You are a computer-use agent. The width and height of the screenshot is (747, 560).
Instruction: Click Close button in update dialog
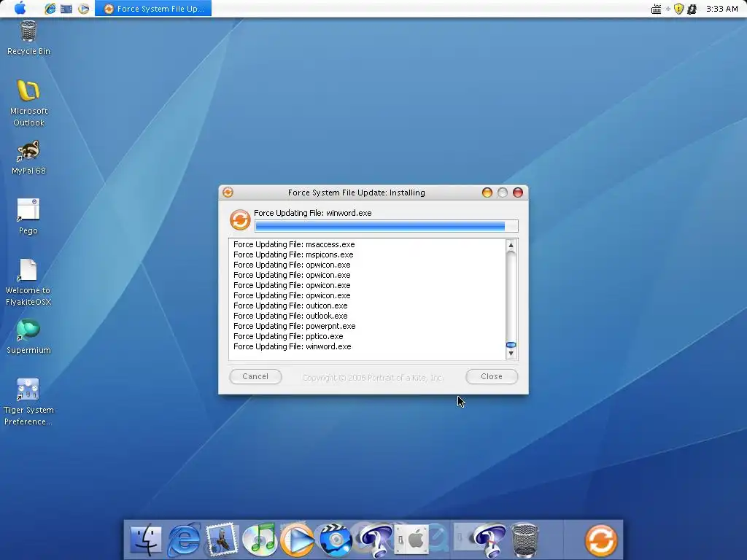click(492, 376)
